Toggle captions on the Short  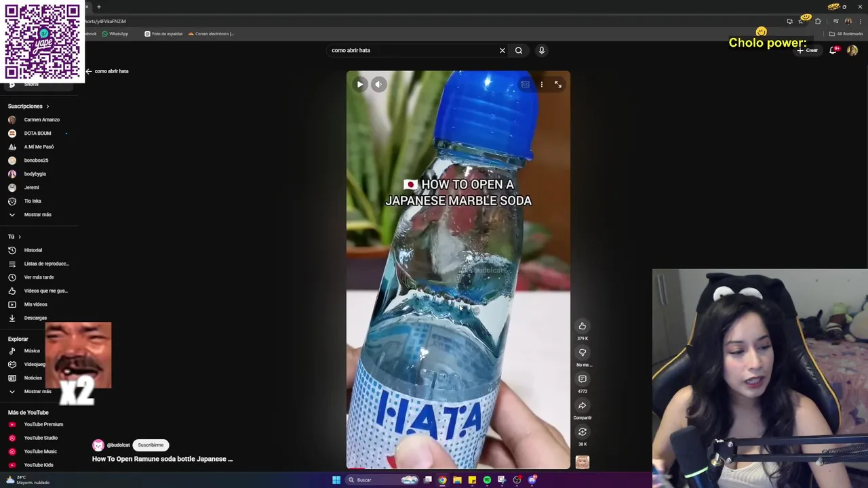pyautogui.click(x=525, y=84)
